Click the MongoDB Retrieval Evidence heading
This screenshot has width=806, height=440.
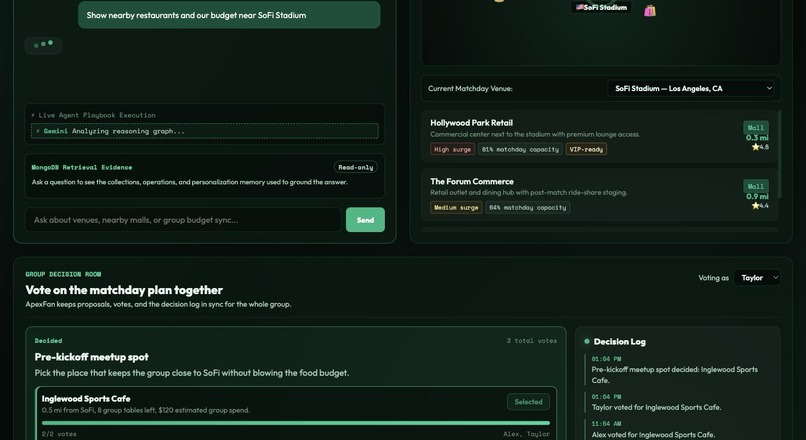(82, 167)
